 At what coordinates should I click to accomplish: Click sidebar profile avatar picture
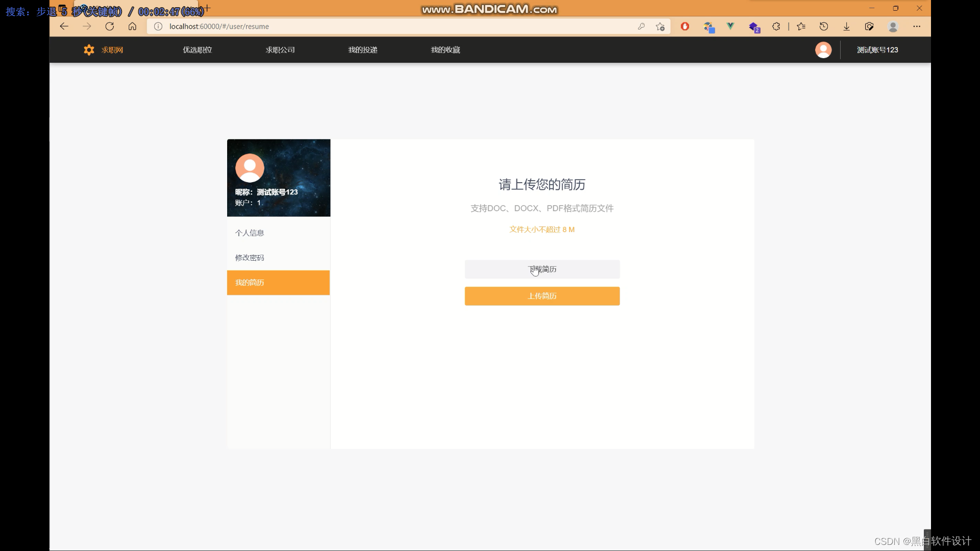click(x=250, y=168)
